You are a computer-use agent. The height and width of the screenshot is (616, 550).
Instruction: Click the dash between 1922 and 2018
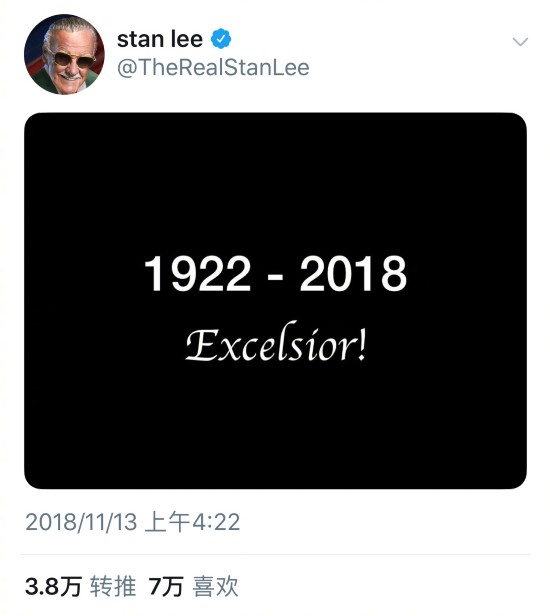(275, 278)
